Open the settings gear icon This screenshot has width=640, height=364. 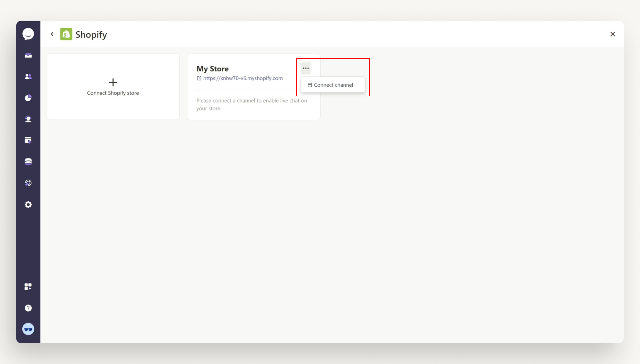click(x=28, y=205)
